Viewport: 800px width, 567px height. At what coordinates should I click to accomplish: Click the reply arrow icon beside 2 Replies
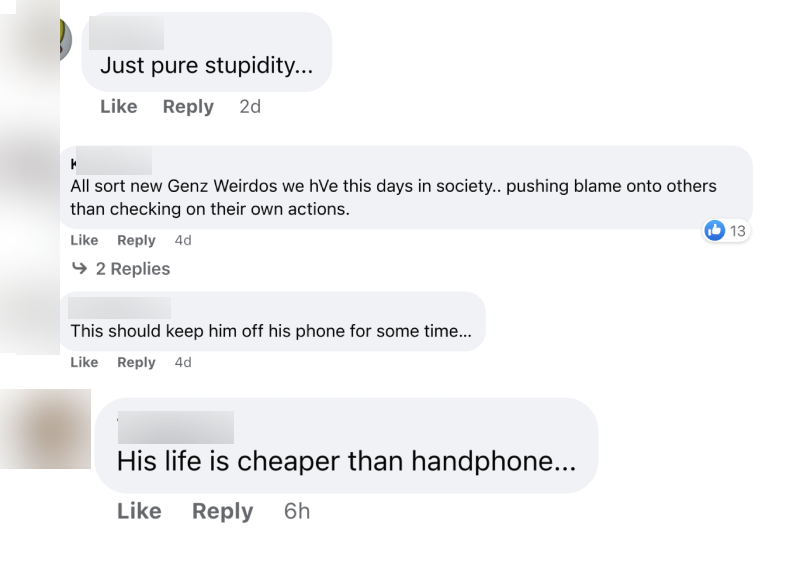(x=80, y=268)
